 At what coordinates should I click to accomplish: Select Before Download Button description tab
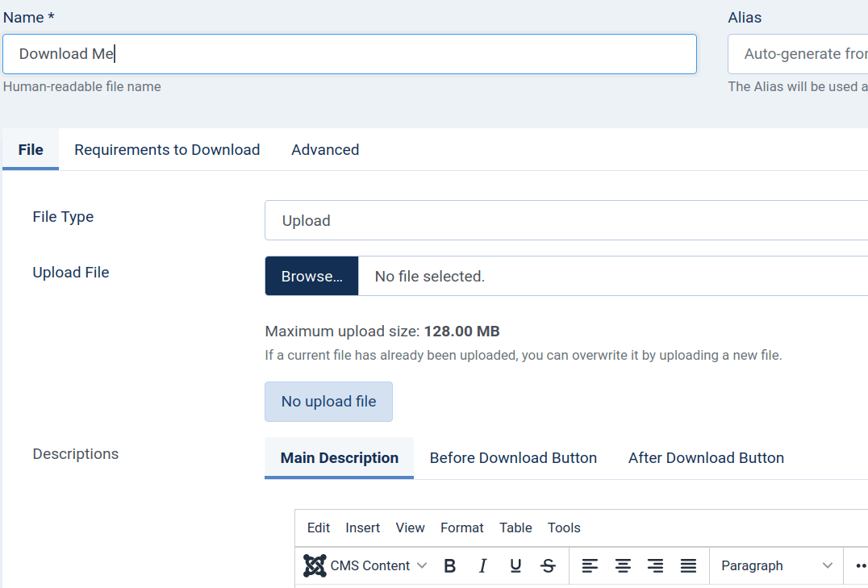513,458
